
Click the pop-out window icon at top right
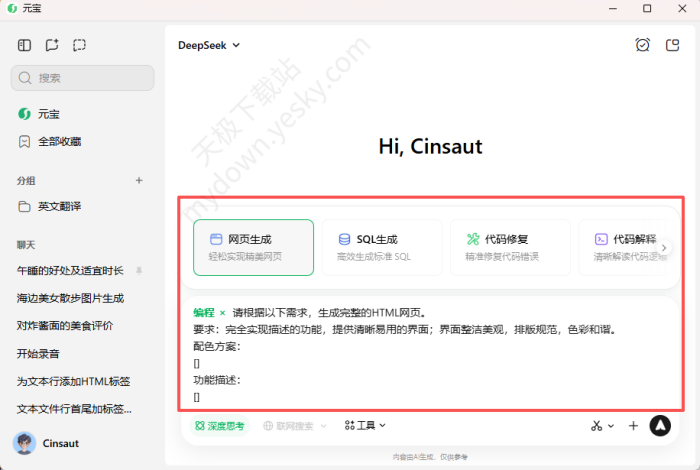[x=672, y=45]
